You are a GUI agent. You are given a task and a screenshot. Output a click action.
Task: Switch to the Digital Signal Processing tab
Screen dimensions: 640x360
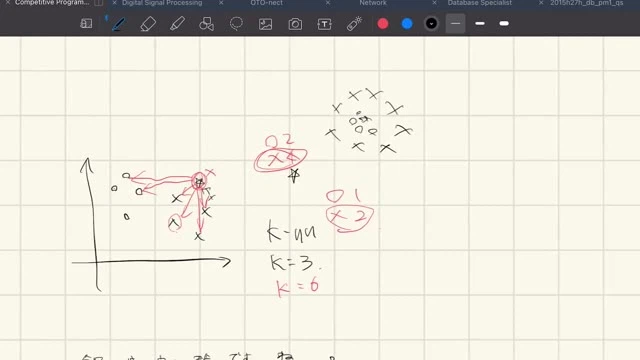162,3
